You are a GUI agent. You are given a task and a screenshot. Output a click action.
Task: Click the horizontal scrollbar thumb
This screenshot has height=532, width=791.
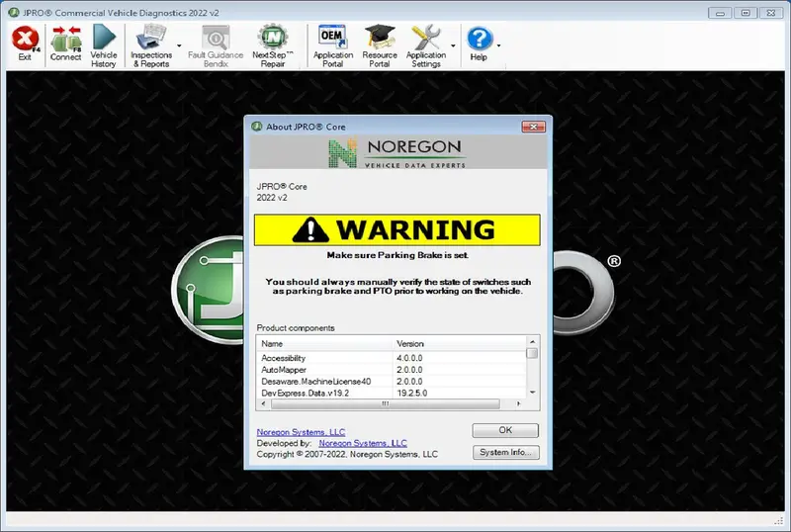click(x=386, y=403)
